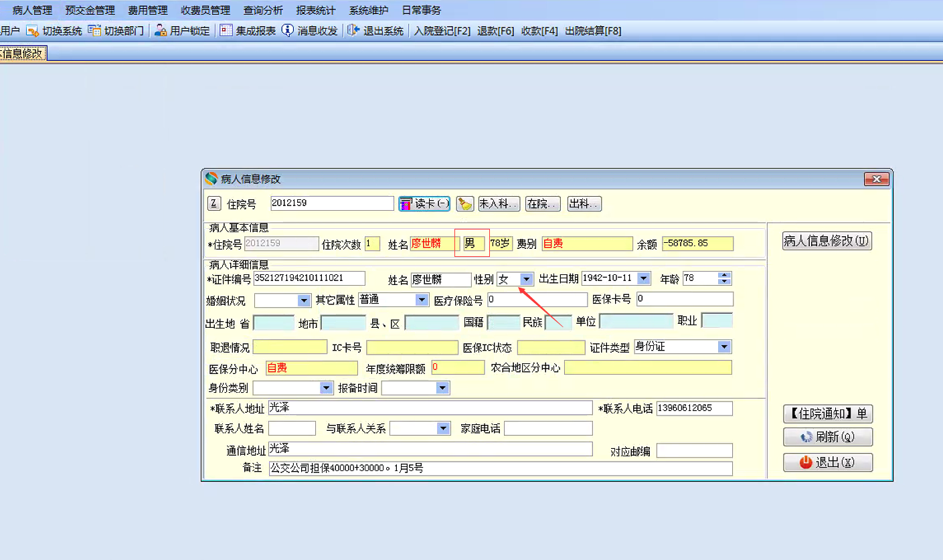The height and width of the screenshot is (560, 943).
Task: Click the 医疗保险号 input field
Action: click(x=537, y=300)
